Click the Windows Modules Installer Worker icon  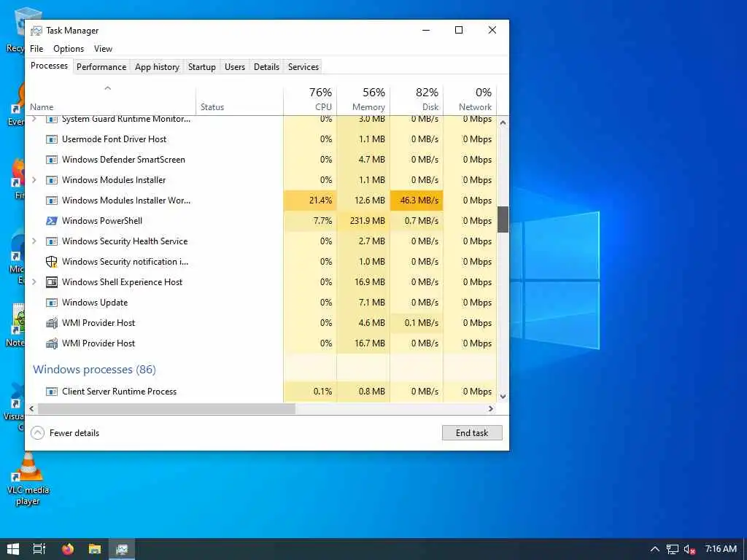coord(52,201)
